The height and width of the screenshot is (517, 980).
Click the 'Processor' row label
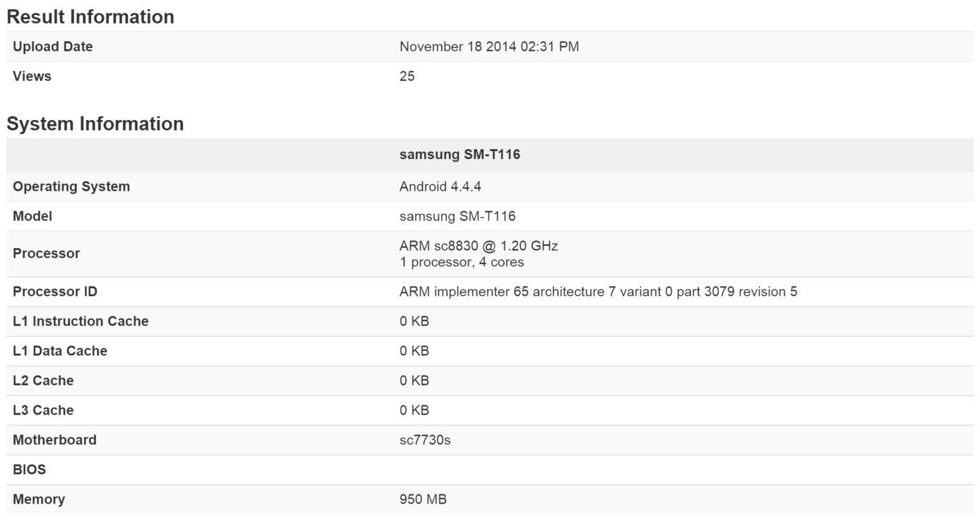[x=47, y=254]
